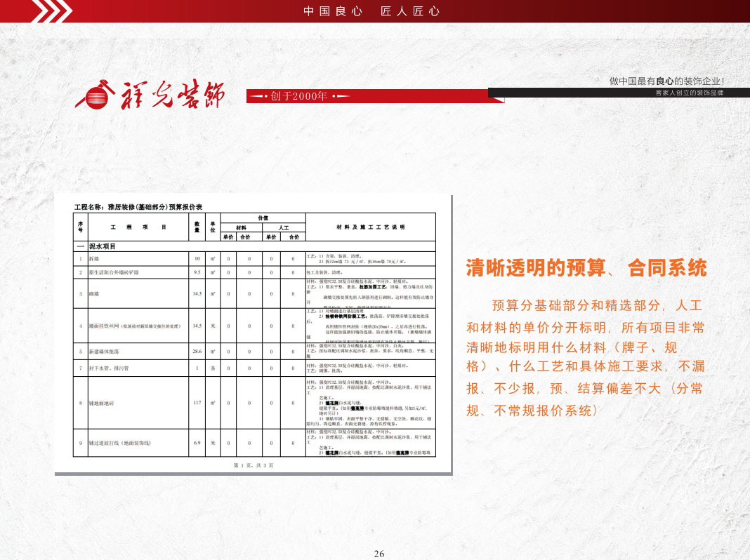Click the 价值 column header
This screenshot has height=560, width=750.
263,218
